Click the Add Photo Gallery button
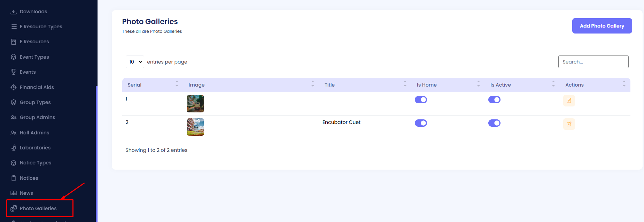 [602, 26]
